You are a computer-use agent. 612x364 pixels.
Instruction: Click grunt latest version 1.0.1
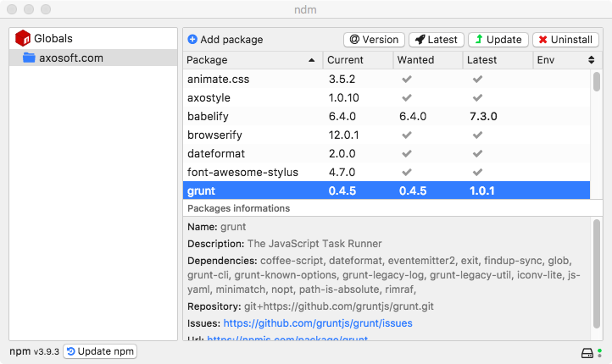(x=482, y=191)
